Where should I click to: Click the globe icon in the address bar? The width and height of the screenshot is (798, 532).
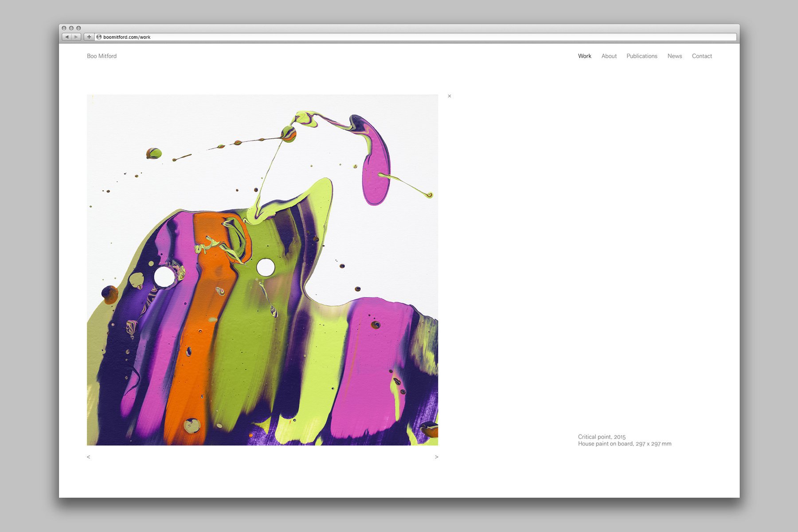[x=99, y=37]
